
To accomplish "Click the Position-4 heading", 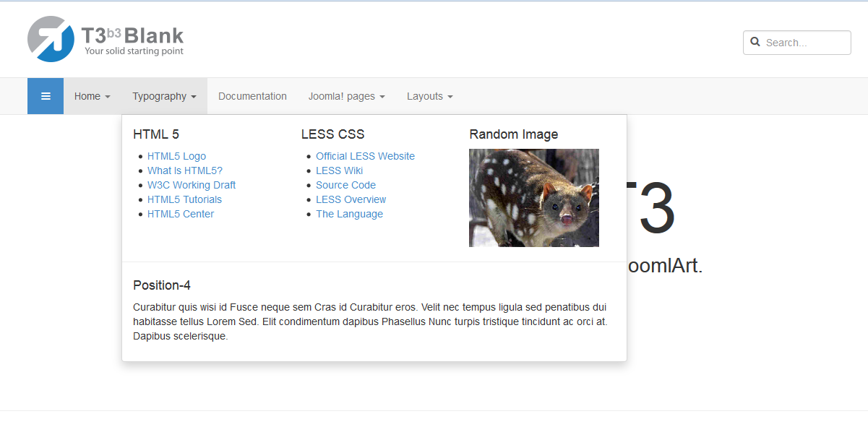I will click(162, 285).
